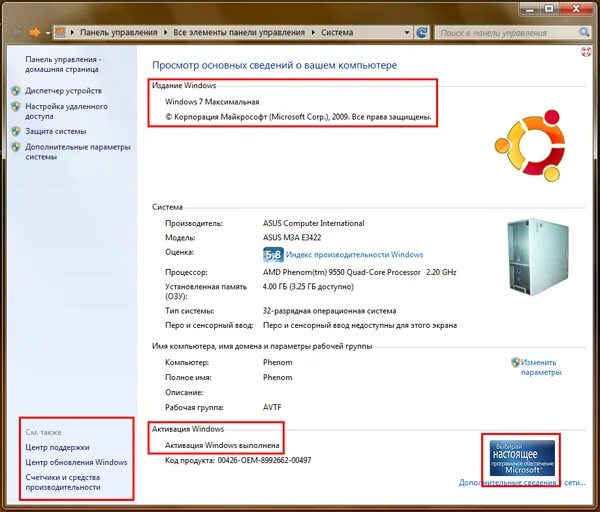Expand chevron before Все элементы панели управления
Image resolution: width=600 pixels, height=512 pixels.
(x=165, y=33)
